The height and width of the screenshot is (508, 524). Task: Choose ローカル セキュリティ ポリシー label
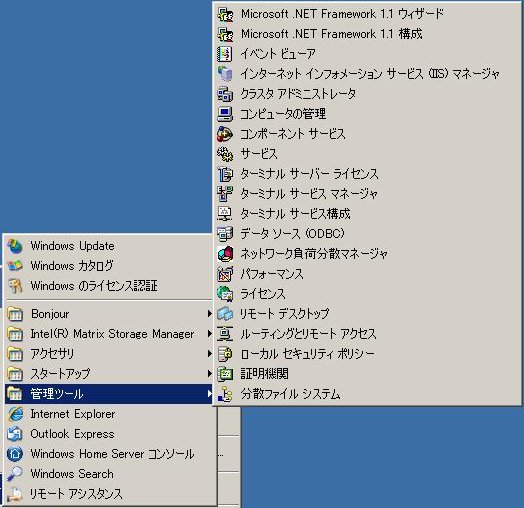pyautogui.click(x=307, y=354)
